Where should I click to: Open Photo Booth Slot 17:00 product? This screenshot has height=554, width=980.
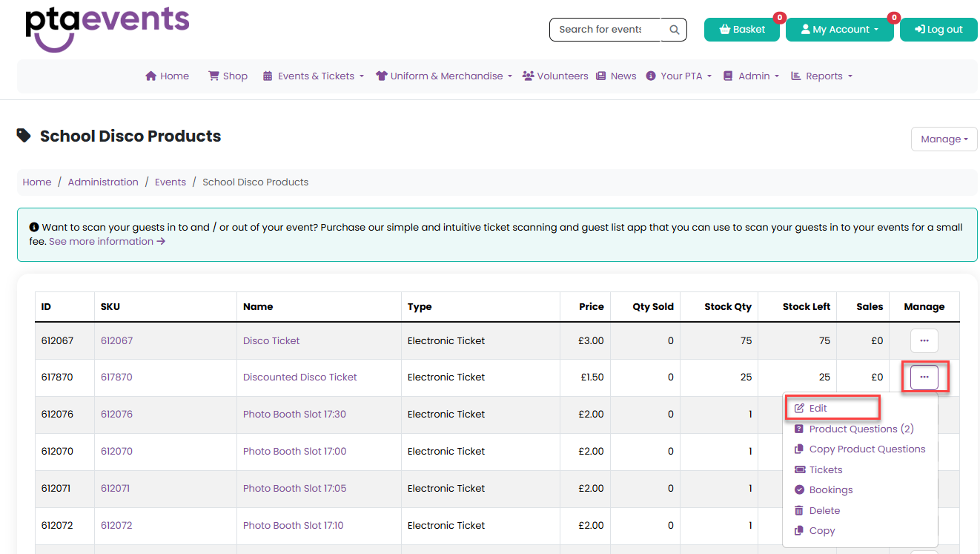pos(294,451)
